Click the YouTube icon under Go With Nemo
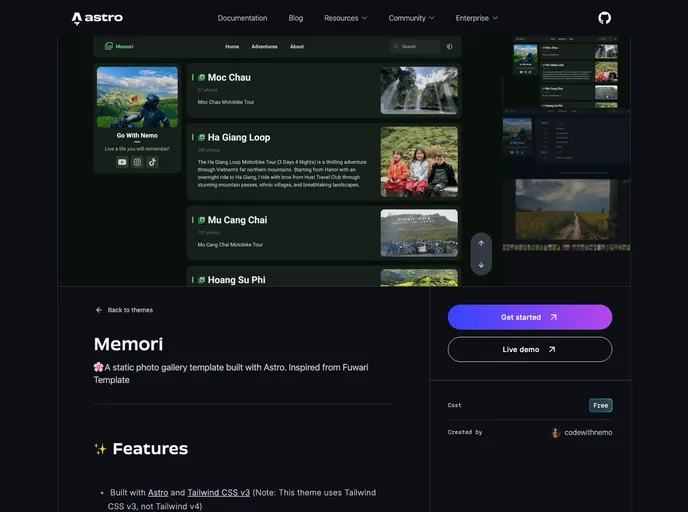688x512 pixels. pyautogui.click(x=122, y=162)
